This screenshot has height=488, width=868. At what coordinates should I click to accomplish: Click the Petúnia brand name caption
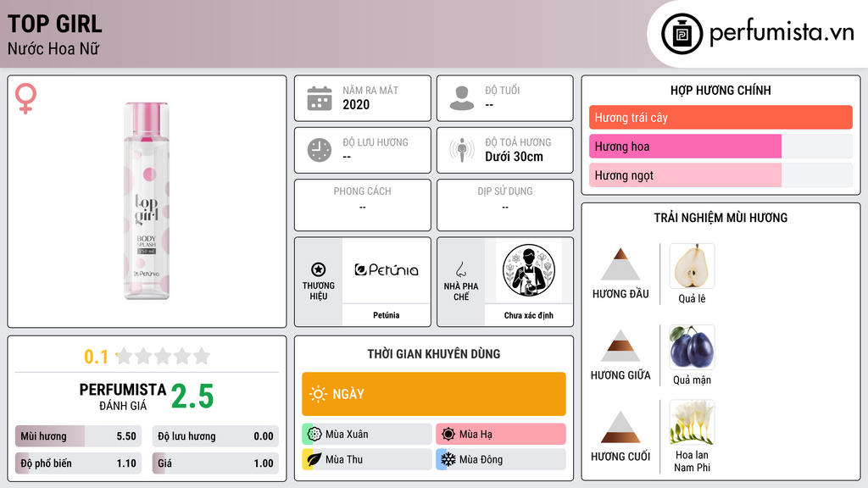(x=386, y=315)
